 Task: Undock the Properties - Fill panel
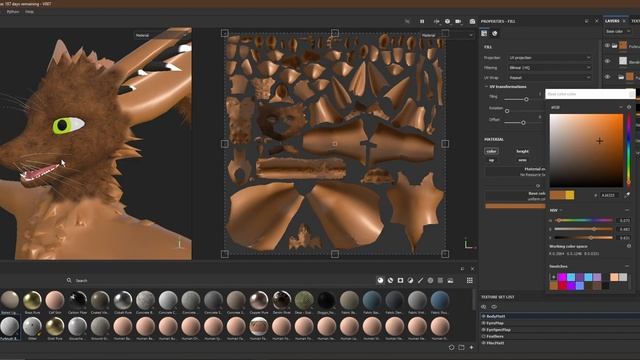point(587,21)
